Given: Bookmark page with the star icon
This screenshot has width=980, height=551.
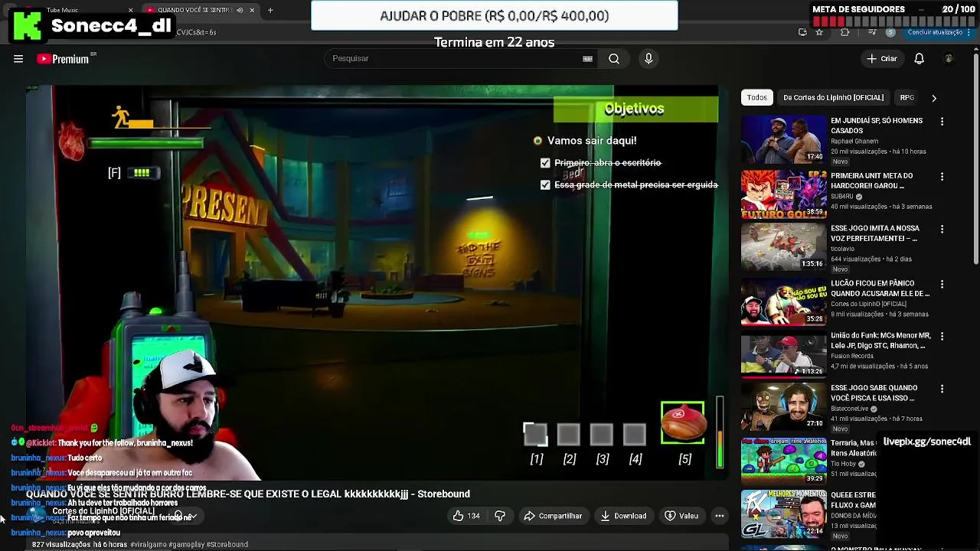Looking at the screenshot, I should (819, 32).
